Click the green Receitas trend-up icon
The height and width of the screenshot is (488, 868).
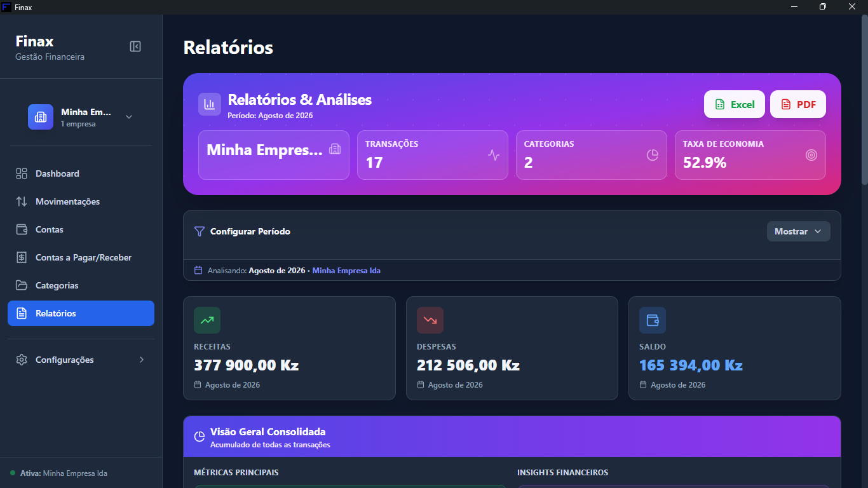point(207,320)
